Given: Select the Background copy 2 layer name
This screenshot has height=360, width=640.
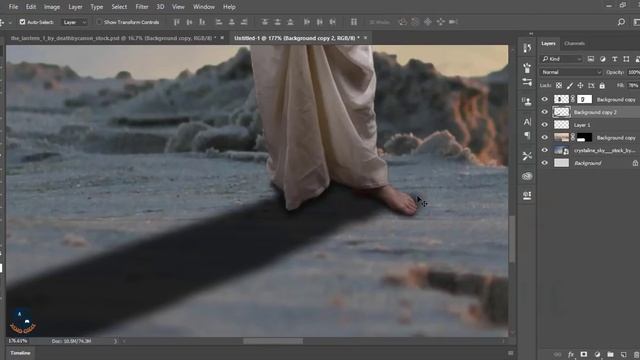Looking at the screenshot, I should tap(595, 112).
